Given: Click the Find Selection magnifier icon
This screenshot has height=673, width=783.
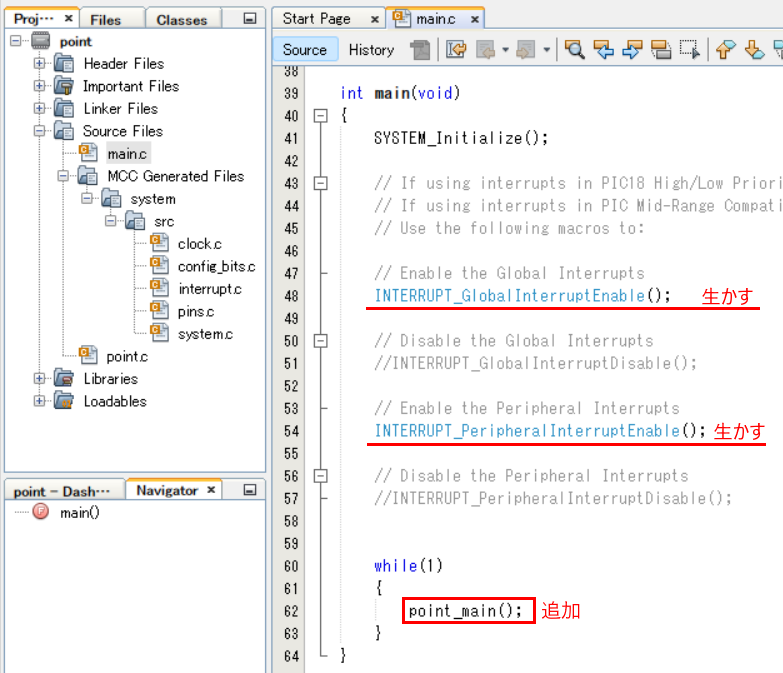Looking at the screenshot, I should click(x=575, y=49).
